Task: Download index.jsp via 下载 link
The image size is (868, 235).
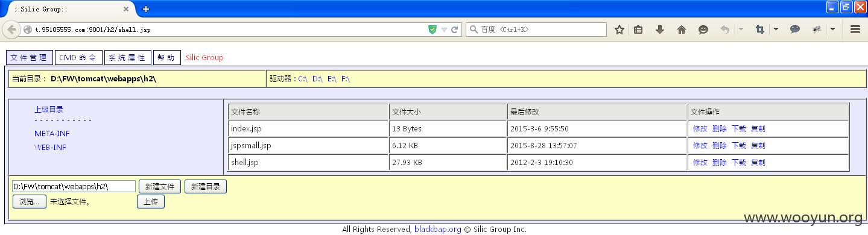Action: point(739,129)
